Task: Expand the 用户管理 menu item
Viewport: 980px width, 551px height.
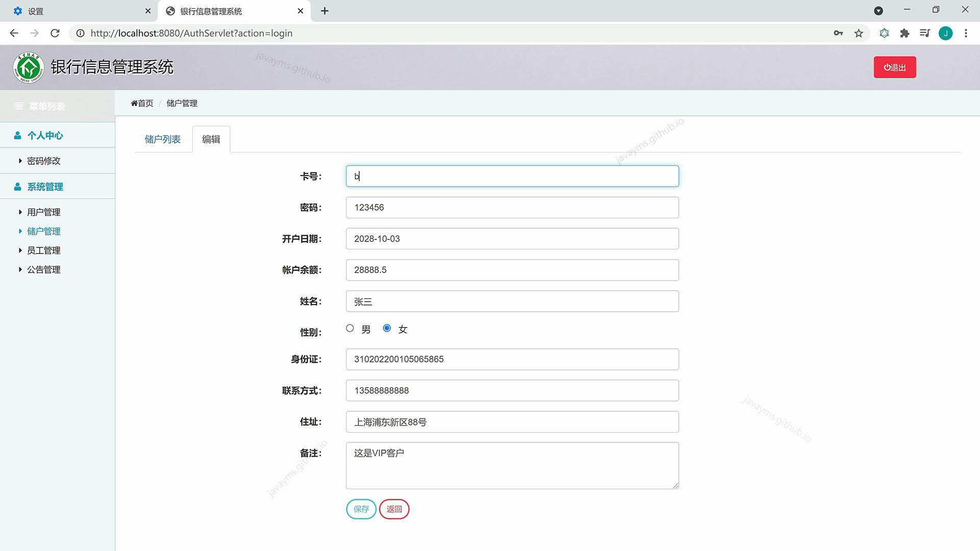Action: coord(43,212)
